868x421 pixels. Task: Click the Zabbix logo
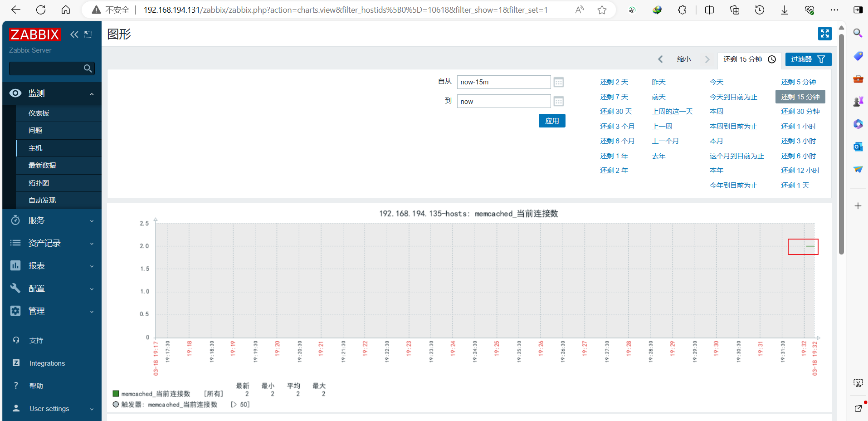34,34
